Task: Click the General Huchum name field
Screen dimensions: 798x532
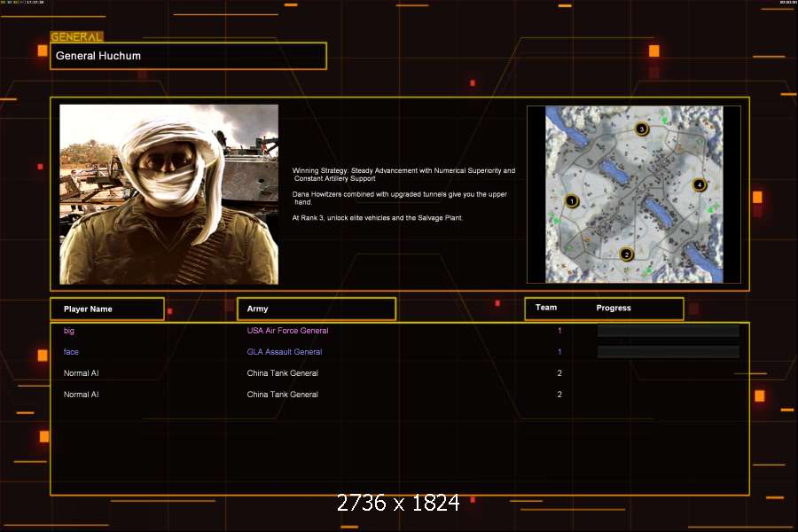Action: (188, 56)
